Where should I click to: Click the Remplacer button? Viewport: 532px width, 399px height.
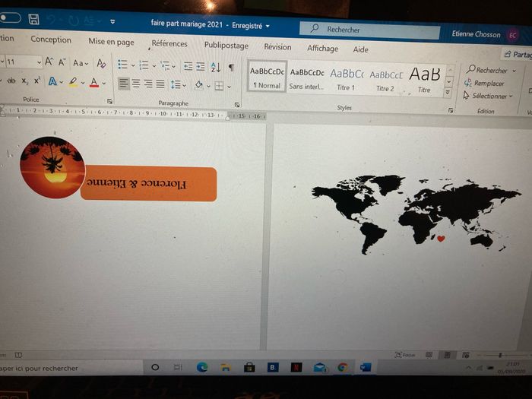click(x=488, y=84)
